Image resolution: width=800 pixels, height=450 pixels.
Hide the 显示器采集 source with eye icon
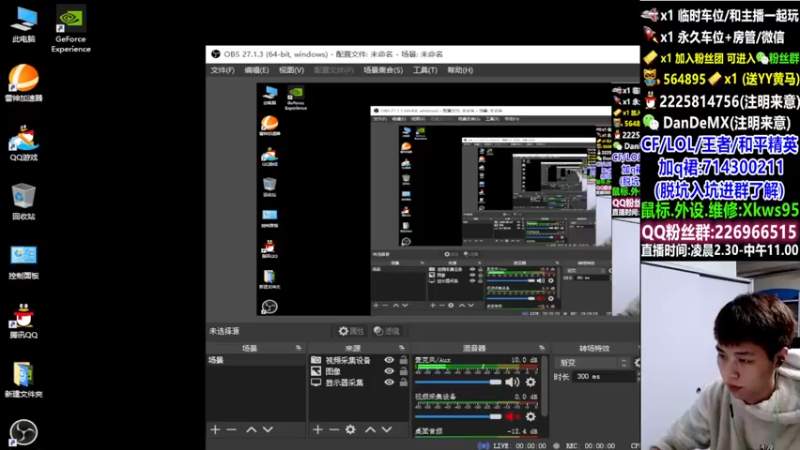[389, 383]
